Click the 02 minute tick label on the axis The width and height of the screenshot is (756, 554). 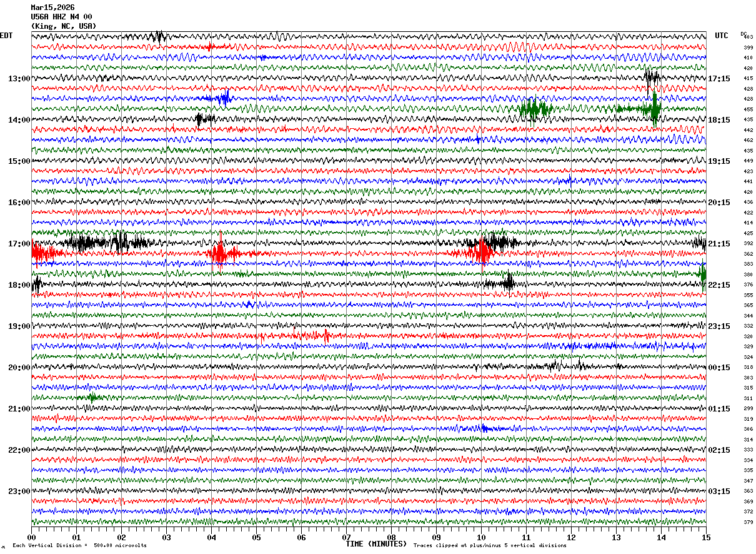[x=121, y=537]
